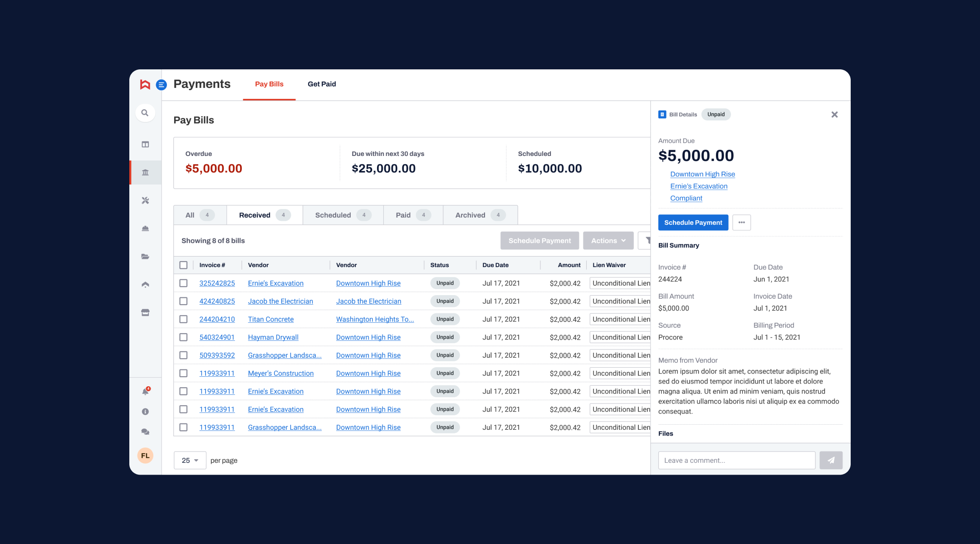Click the folder icon in sidebar
Screen dimensions: 980x544
click(x=145, y=257)
